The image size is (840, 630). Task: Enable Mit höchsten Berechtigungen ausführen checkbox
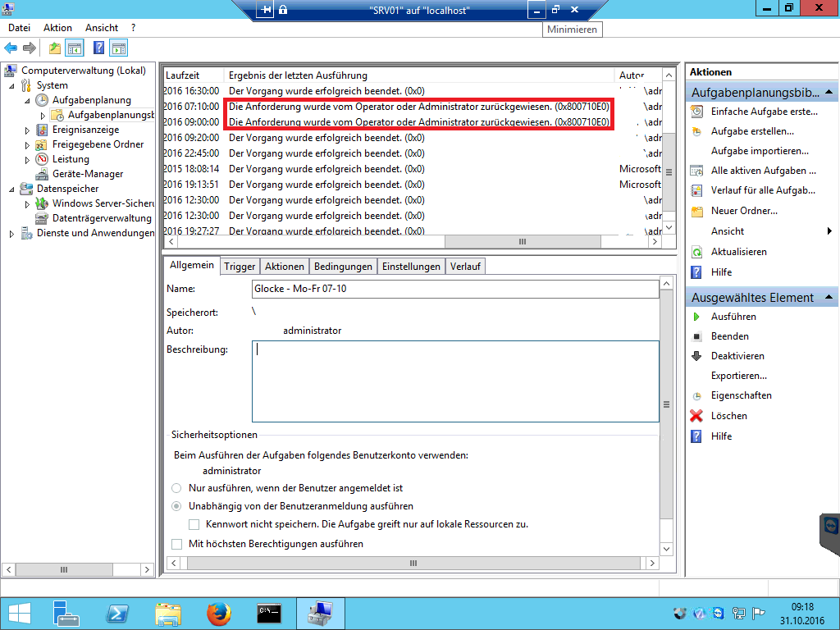point(176,544)
